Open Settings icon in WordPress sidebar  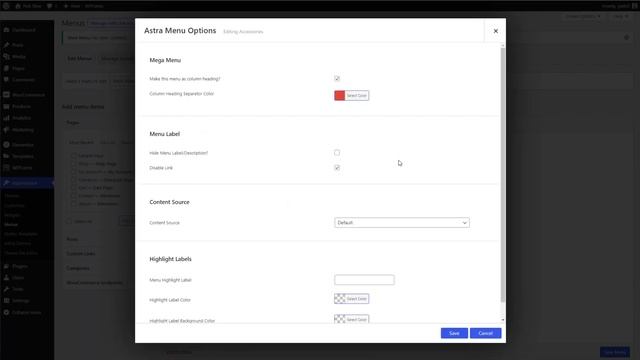[x=7, y=300]
